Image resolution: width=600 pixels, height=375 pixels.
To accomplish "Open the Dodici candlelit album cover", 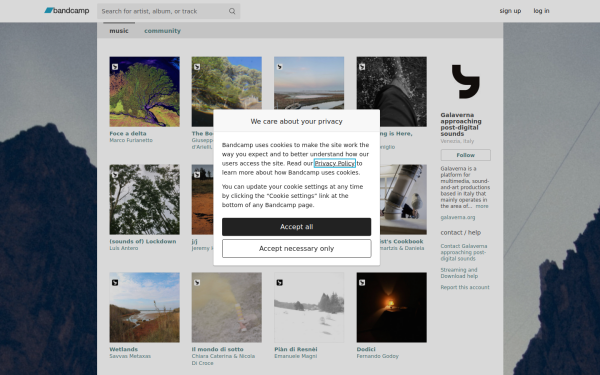I will (391, 307).
